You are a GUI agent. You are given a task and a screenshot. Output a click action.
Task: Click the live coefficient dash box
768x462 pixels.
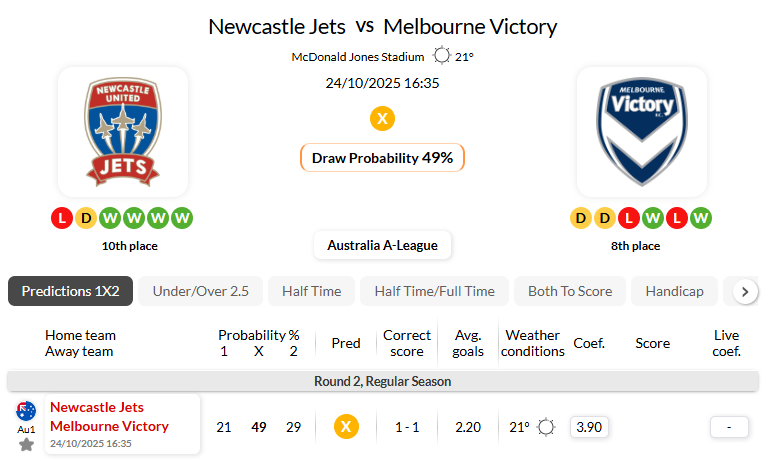(729, 427)
